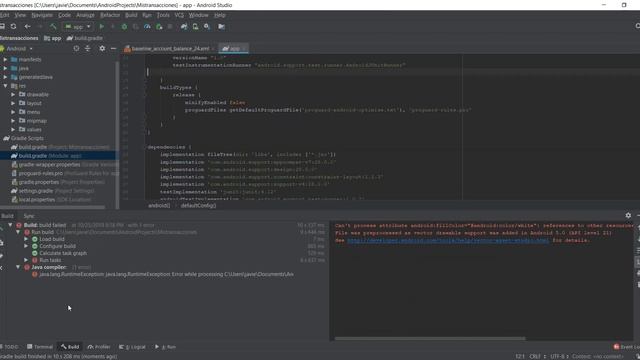640x360 pixels.
Task: Collapse the res folder
Action: pos(5,86)
